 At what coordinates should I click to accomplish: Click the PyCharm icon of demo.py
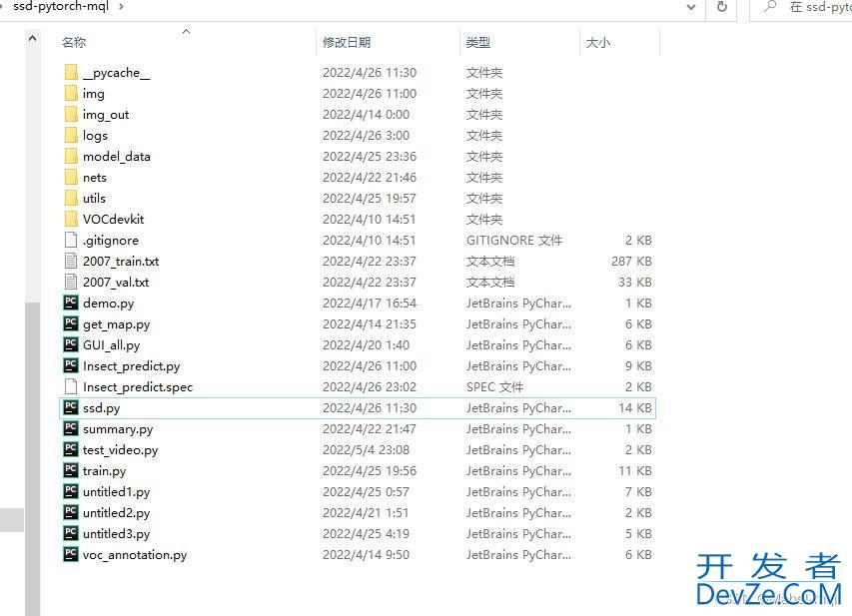click(x=71, y=303)
